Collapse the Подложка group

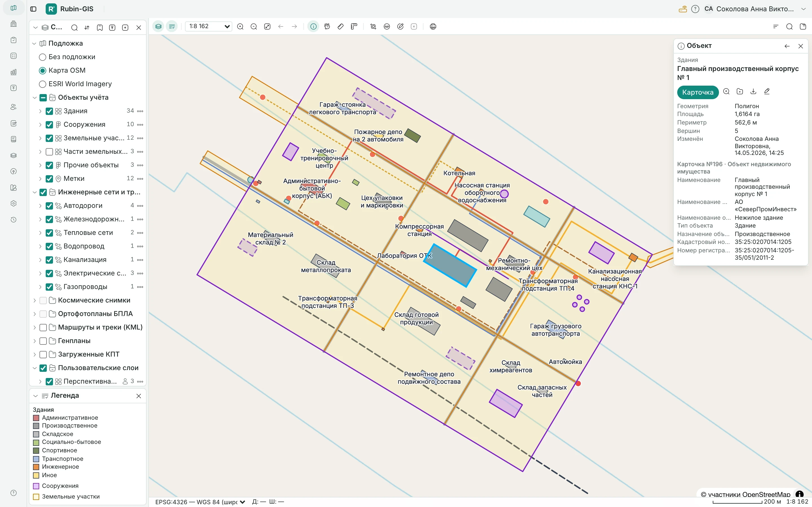[35, 44]
